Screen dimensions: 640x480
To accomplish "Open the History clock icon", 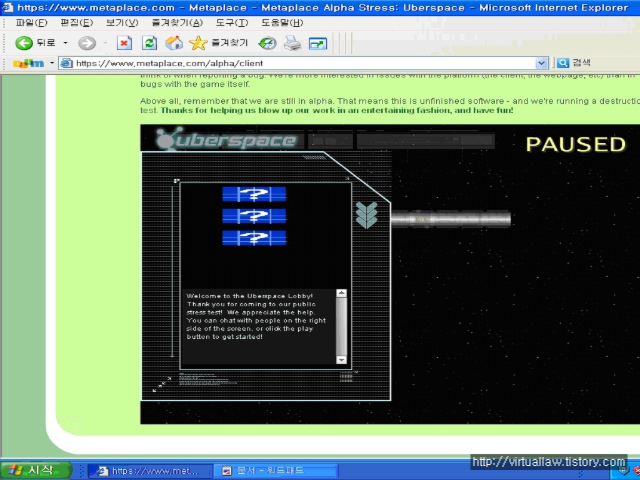I will (x=267, y=43).
